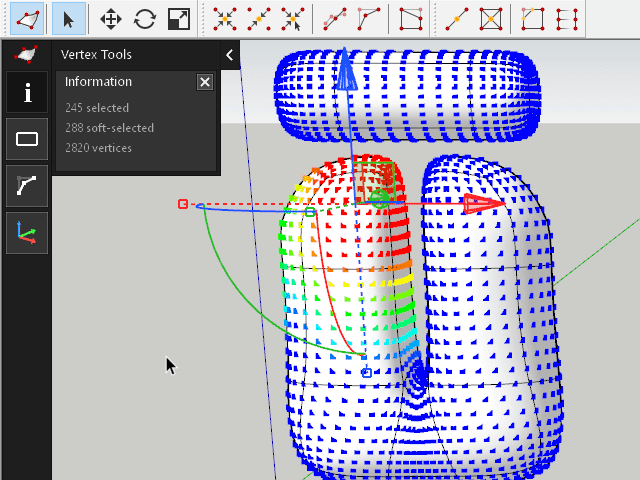This screenshot has width=640, height=480.
Task: Click the four-sided polygon vertices icon
Action: [x=410, y=18]
